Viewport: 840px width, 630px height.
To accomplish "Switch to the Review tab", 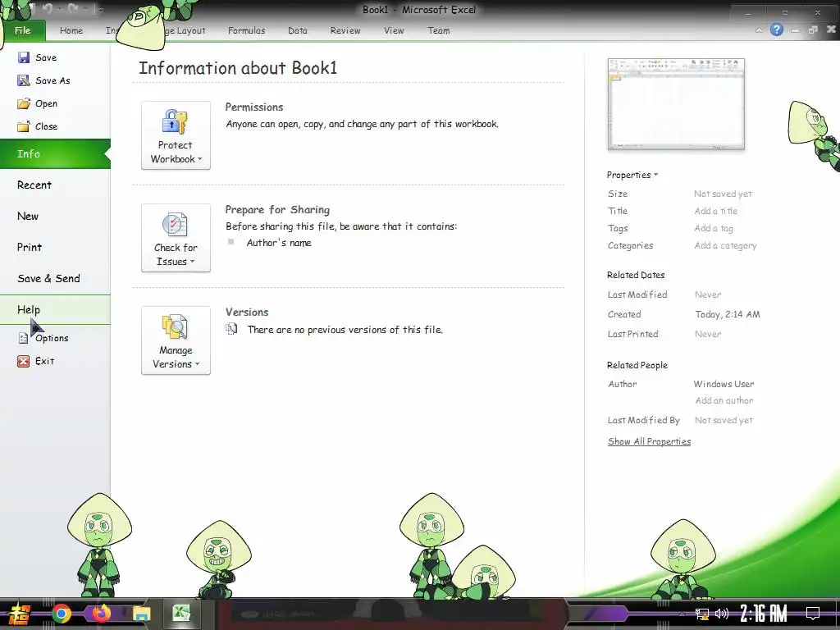I will pyautogui.click(x=345, y=30).
